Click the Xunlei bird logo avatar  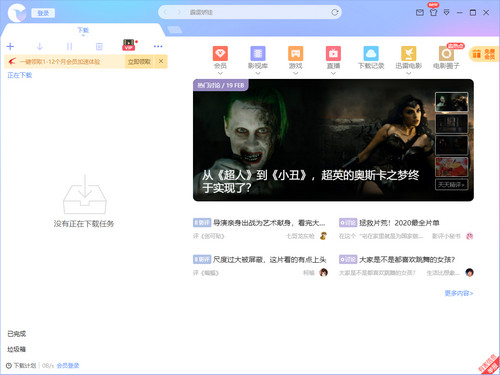[x=17, y=13]
